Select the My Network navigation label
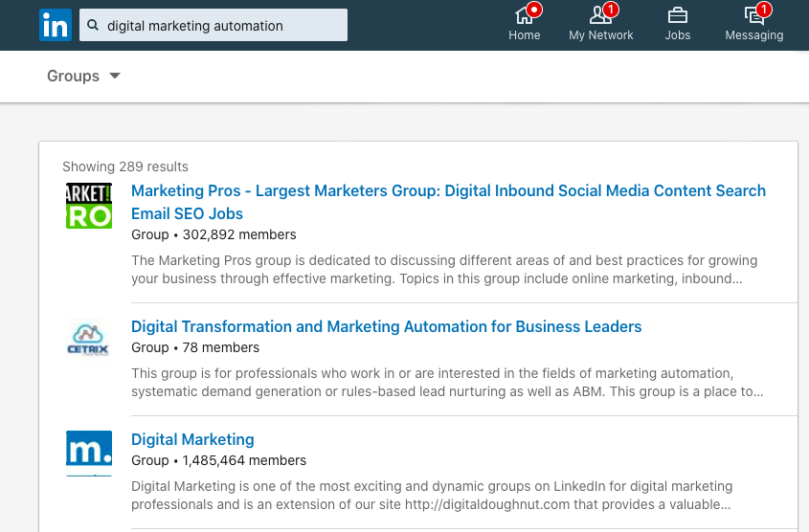 coord(600,35)
